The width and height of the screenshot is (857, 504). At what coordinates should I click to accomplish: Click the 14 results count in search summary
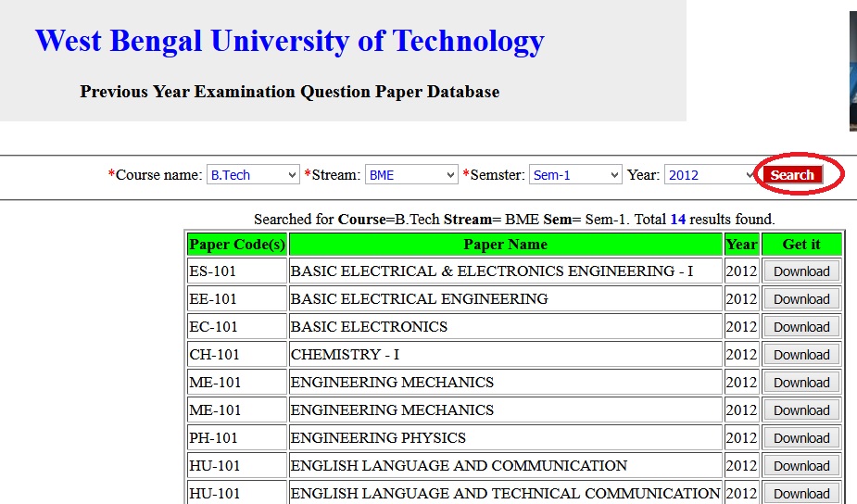678,220
